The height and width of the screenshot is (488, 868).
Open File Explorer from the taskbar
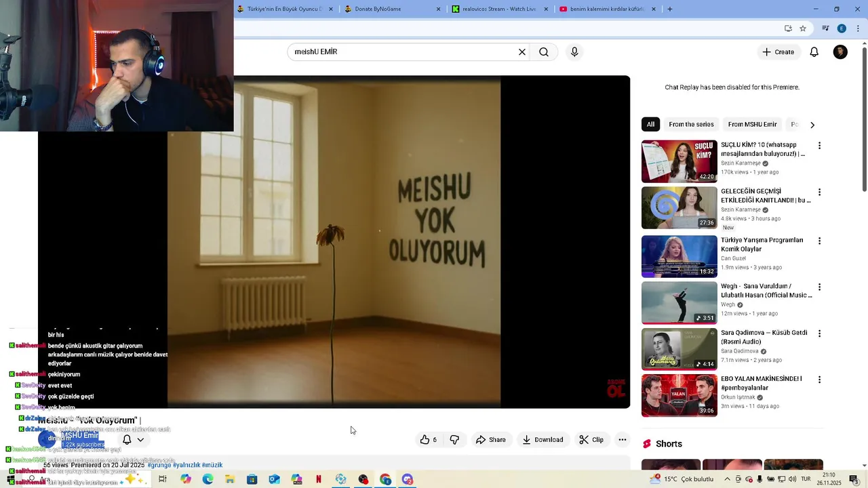(230, 479)
